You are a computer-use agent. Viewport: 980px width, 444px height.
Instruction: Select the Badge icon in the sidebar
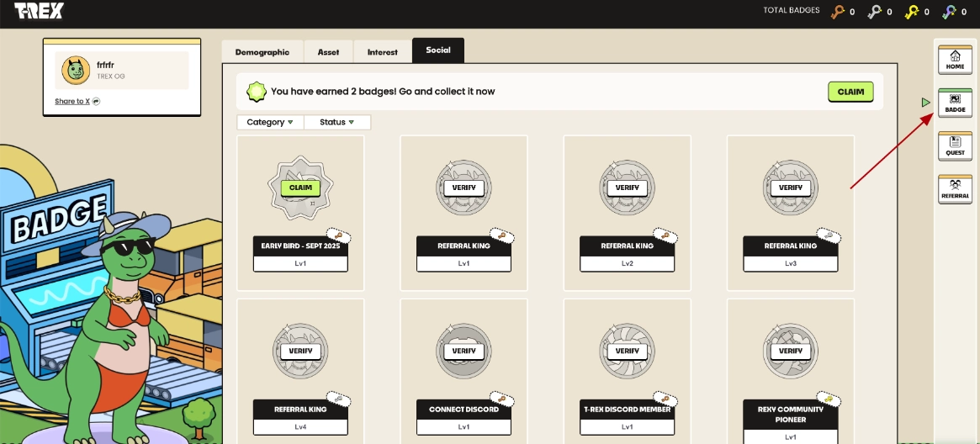pyautogui.click(x=955, y=103)
